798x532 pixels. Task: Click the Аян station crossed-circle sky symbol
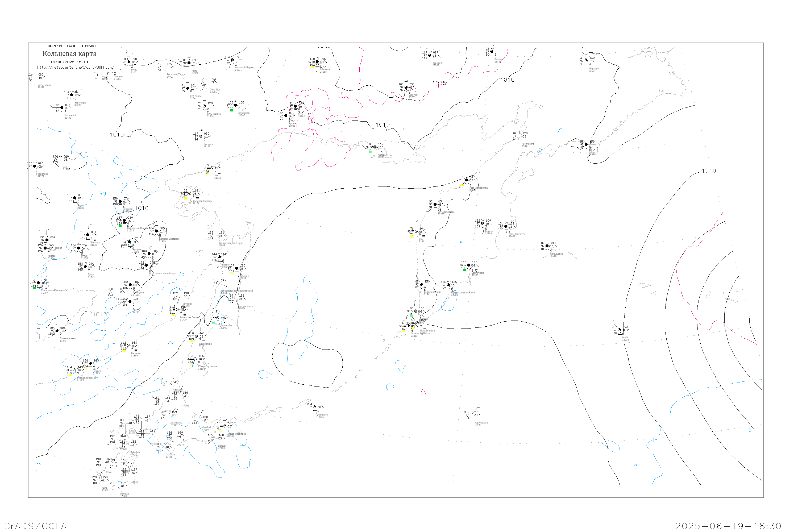click(x=212, y=168)
